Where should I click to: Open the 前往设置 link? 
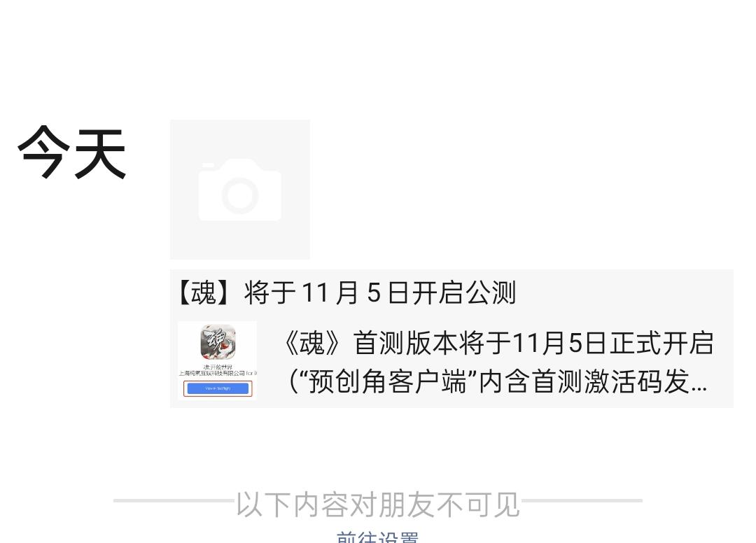[x=377, y=537]
